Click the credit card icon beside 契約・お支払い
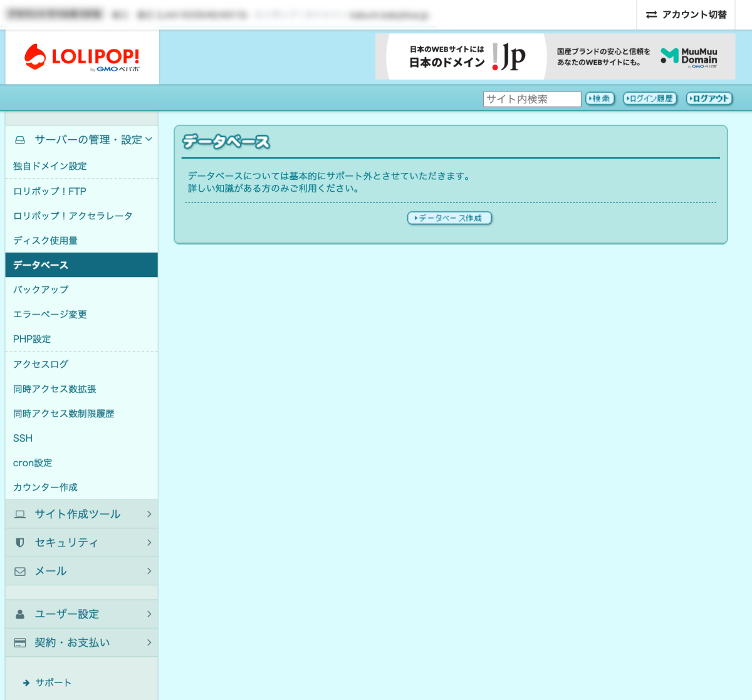Screen dimensions: 752x700 point(20,643)
